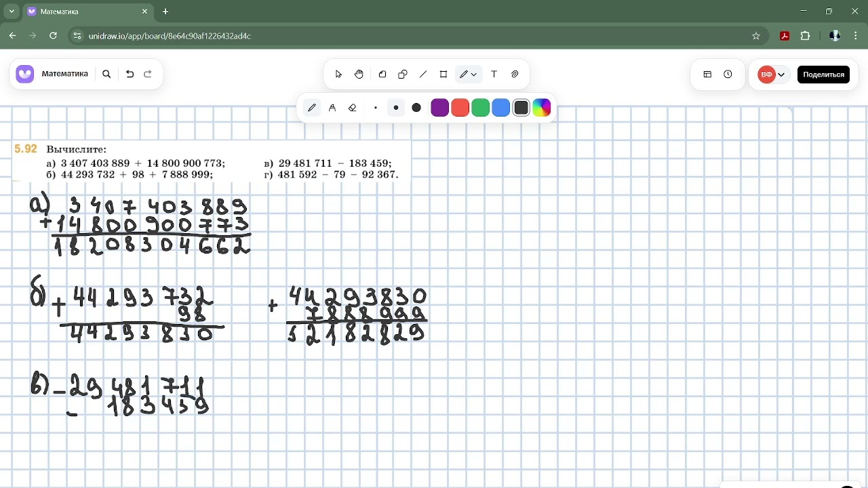Viewport: 868px width, 488px height.
Task: Pick the green color swatch
Action: coord(481,108)
